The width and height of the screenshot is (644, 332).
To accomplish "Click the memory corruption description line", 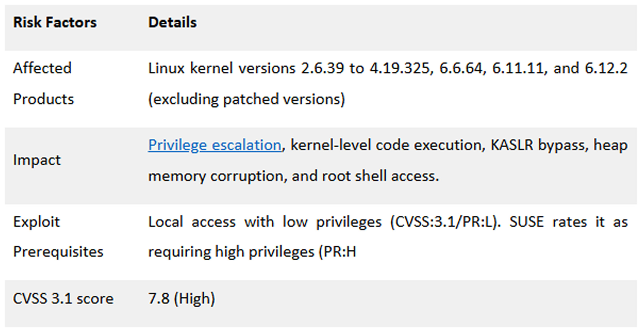I will (293, 176).
